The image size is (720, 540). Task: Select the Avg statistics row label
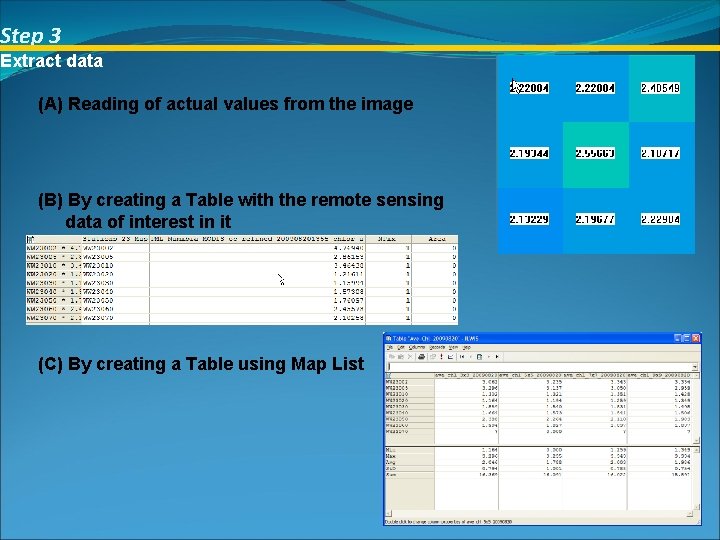click(391, 462)
